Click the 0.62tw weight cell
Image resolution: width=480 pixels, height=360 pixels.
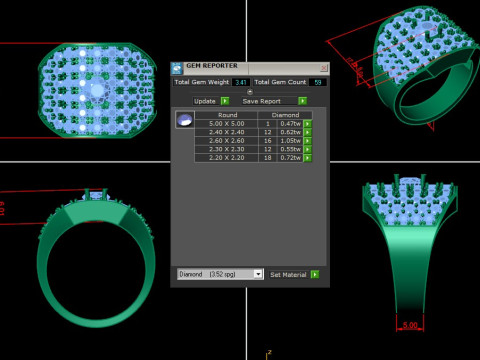(x=290, y=132)
